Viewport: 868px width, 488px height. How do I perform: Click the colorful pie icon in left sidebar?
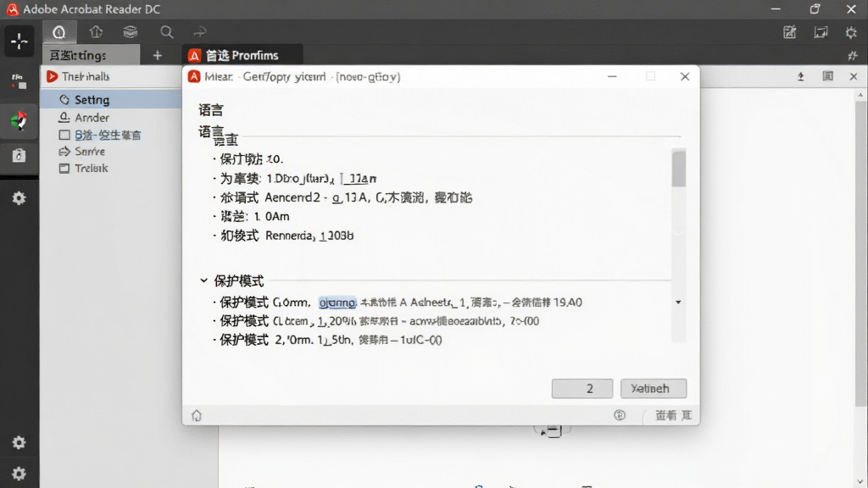(x=19, y=120)
